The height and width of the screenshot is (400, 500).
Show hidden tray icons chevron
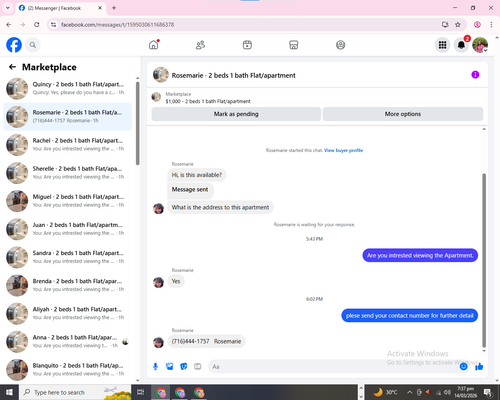click(x=409, y=392)
